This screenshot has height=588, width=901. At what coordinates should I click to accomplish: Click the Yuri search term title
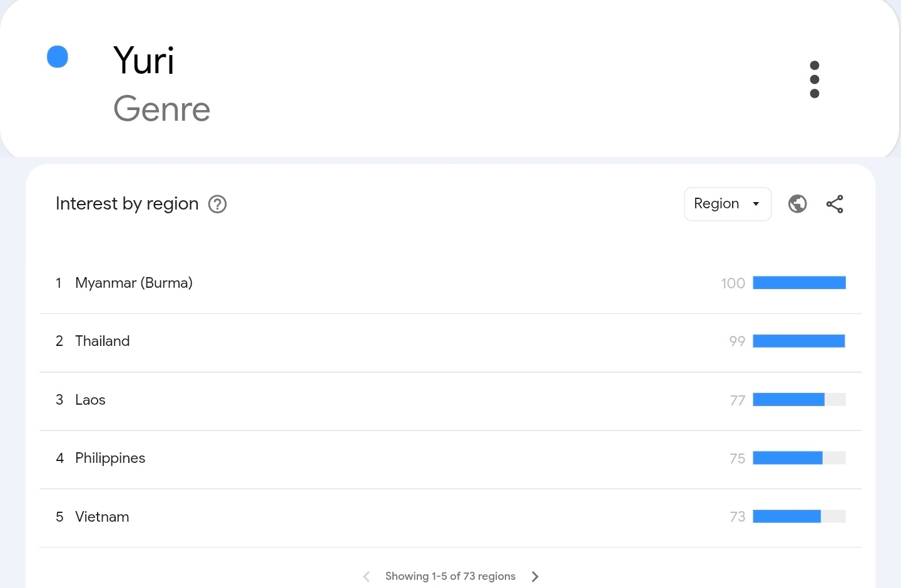(x=144, y=61)
